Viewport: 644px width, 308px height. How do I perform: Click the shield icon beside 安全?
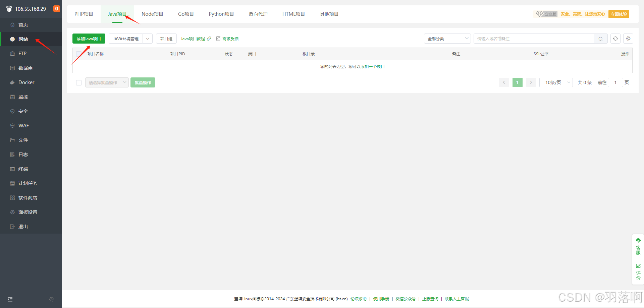[x=12, y=111]
